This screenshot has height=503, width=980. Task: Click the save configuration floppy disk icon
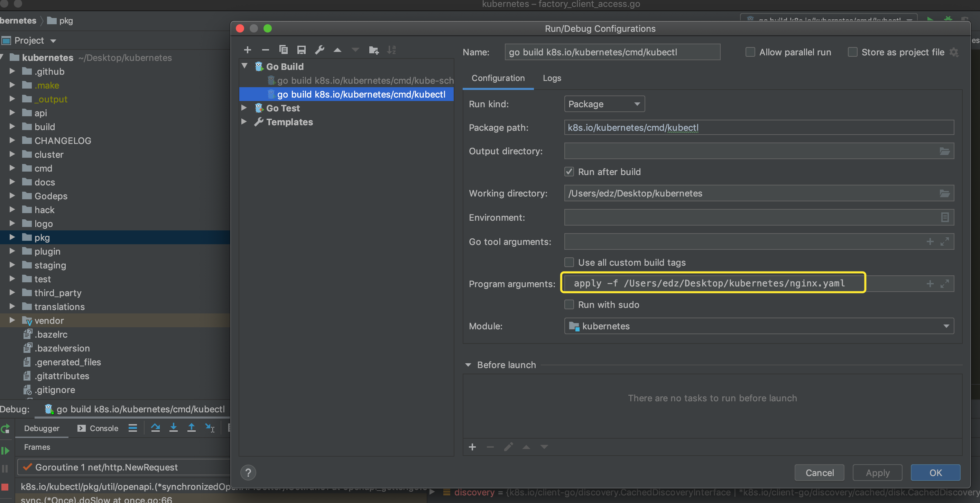click(x=301, y=50)
